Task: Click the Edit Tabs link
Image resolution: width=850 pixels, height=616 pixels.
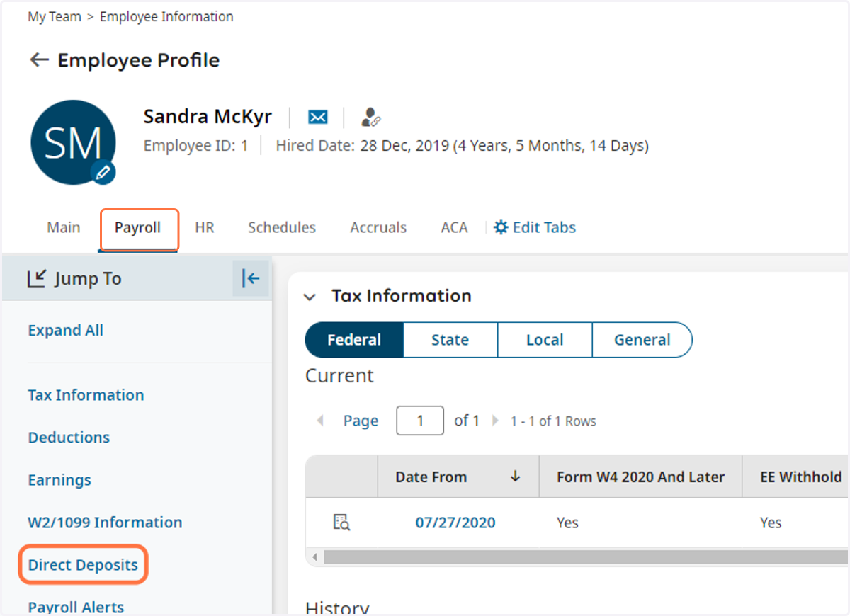Action: click(x=544, y=227)
